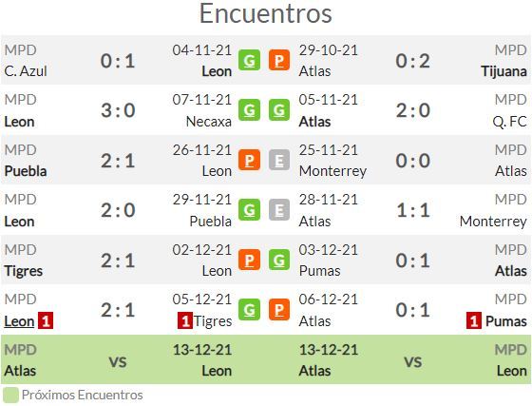532x406 pixels.
Task: Click the green G badge beside 04-11-21
Action: 249,60
